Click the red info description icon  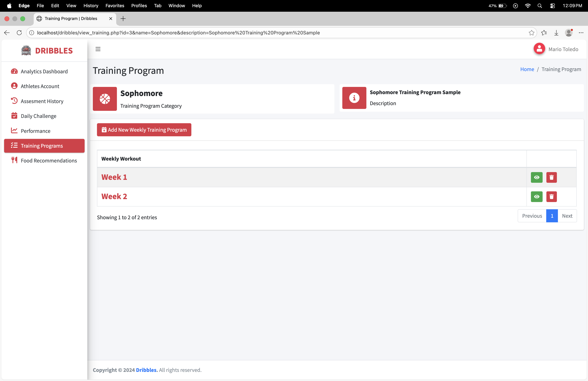tap(354, 98)
